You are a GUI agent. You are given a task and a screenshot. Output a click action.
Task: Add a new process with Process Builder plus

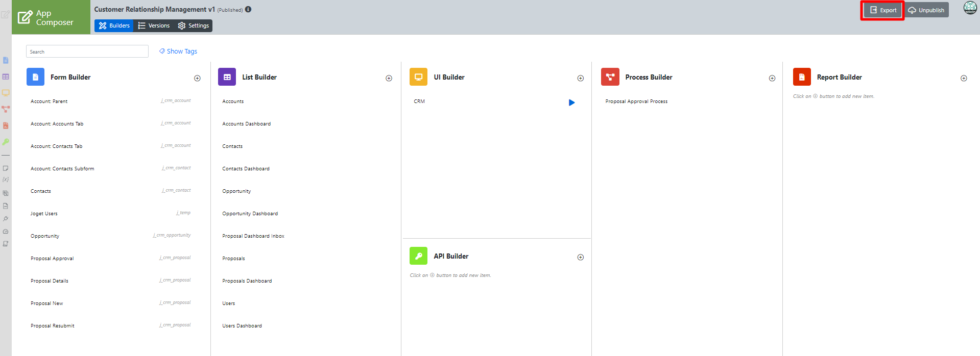[772, 78]
